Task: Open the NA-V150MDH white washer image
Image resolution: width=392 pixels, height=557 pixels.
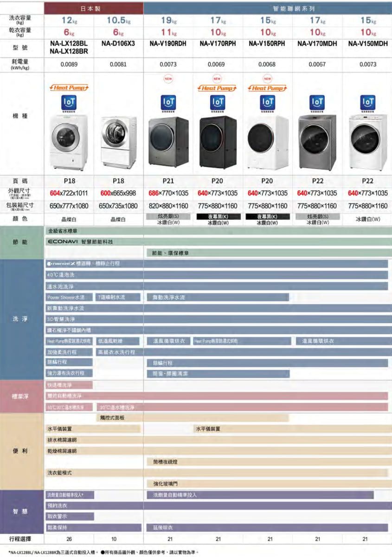Action: 368,142
